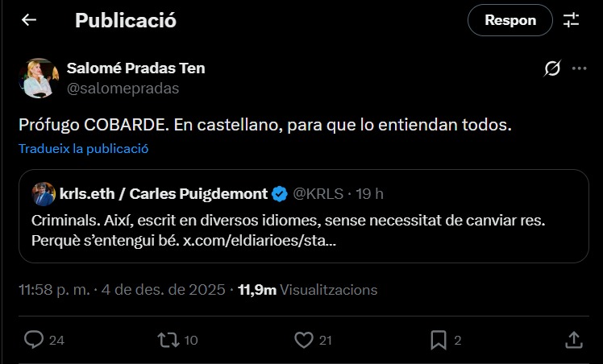The height and width of the screenshot is (364, 603).
Task: Click Tradueix la publicació link
Action: point(84,148)
